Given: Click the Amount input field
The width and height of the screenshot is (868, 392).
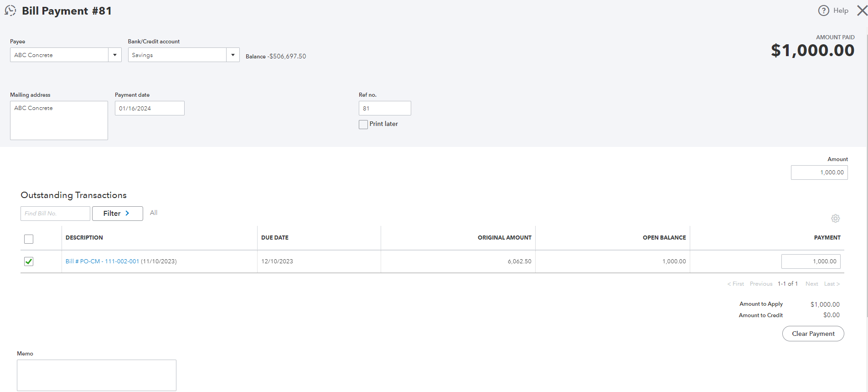Looking at the screenshot, I should 819,172.
